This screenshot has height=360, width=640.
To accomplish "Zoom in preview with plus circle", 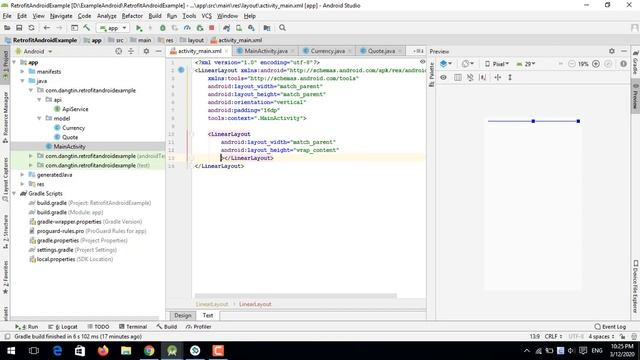I will 596,64.
